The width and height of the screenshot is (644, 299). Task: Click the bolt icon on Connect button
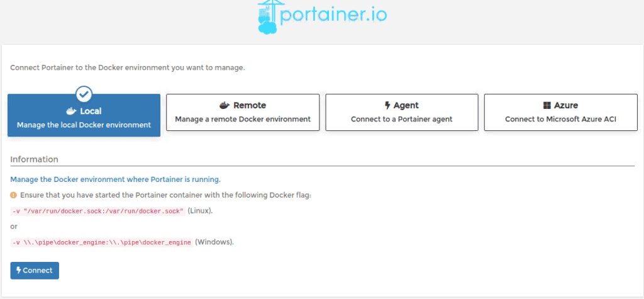tap(18, 271)
